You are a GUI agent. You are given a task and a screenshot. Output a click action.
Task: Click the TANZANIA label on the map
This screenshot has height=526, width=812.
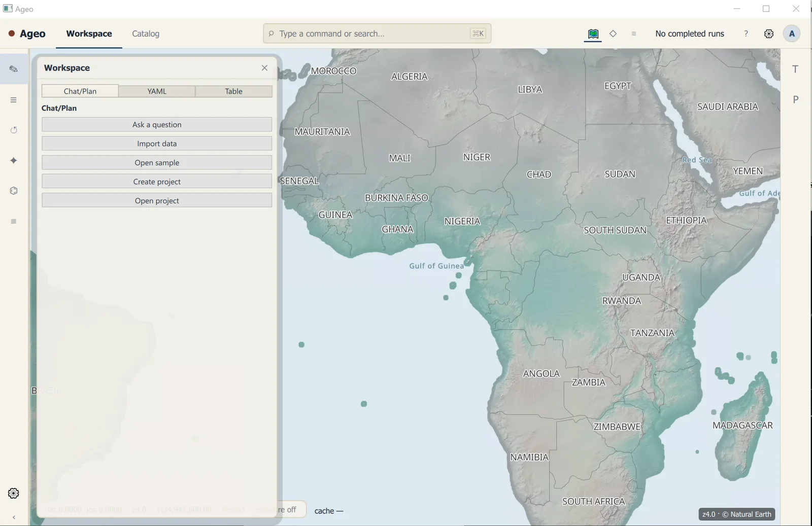tap(652, 333)
